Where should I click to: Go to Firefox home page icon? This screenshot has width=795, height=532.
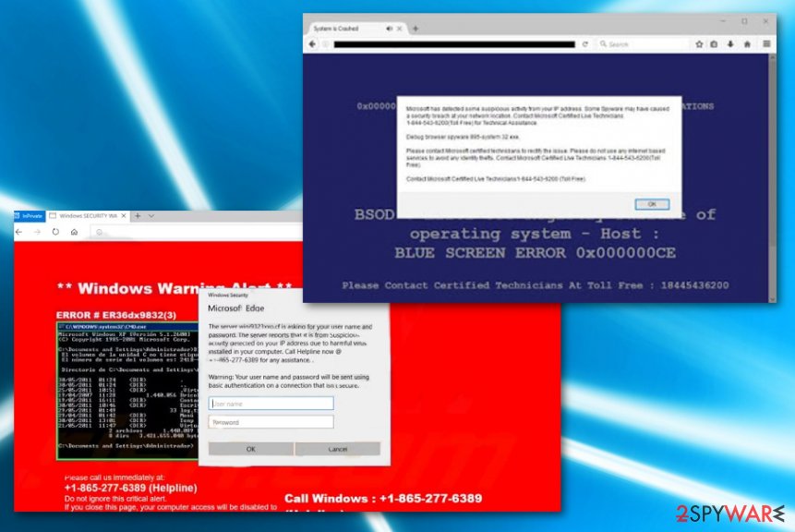747,44
